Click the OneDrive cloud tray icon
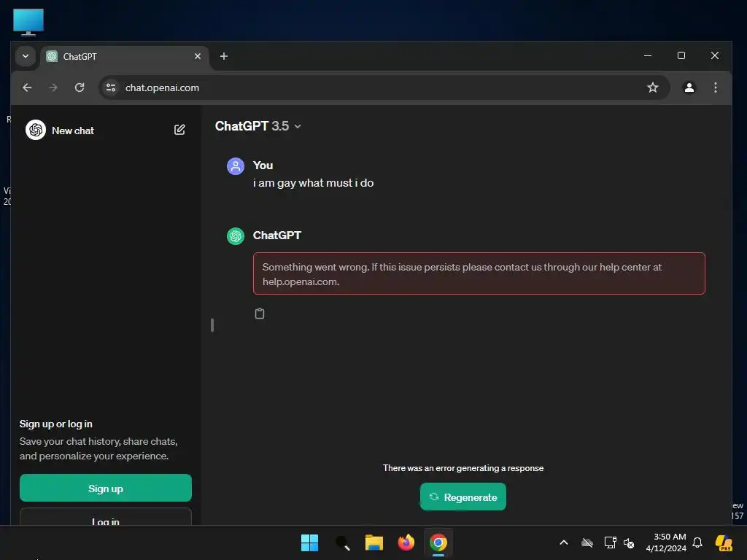This screenshot has width=747, height=560. pos(587,542)
